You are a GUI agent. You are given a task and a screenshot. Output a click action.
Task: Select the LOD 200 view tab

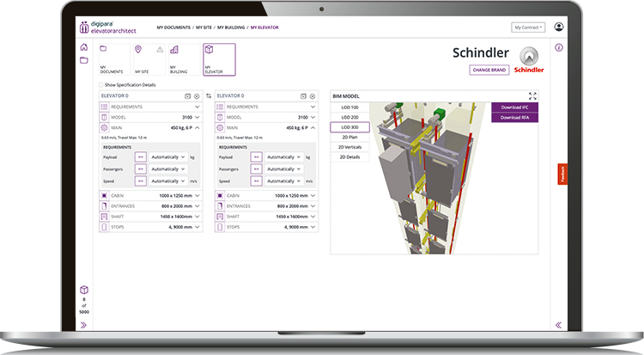click(350, 117)
